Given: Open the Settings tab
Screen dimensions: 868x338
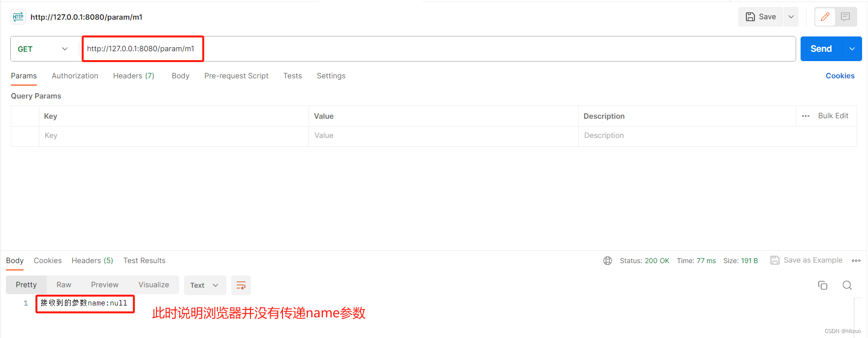Looking at the screenshot, I should pyautogui.click(x=331, y=76).
